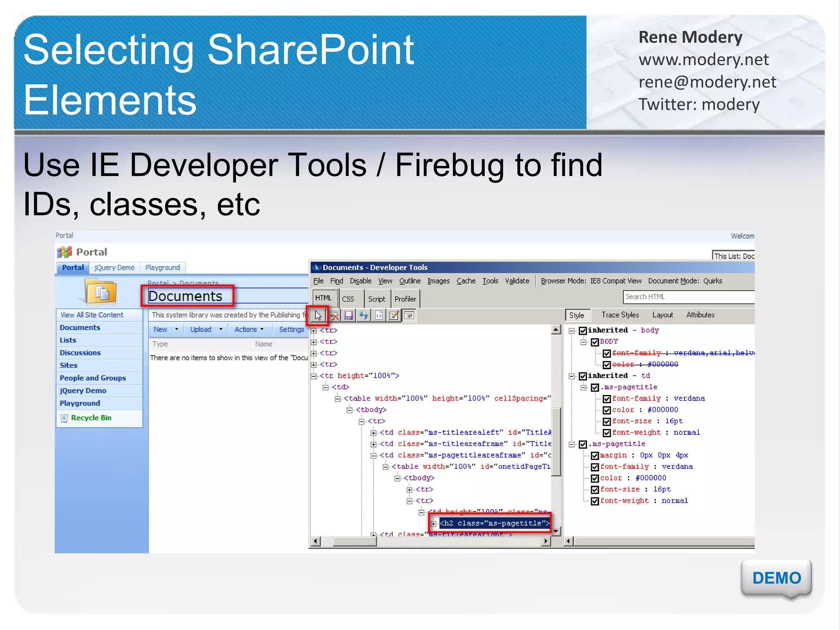Image resolution: width=840 pixels, height=630 pixels.
Task: Open the Playground top navigation tab
Action: [162, 268]
